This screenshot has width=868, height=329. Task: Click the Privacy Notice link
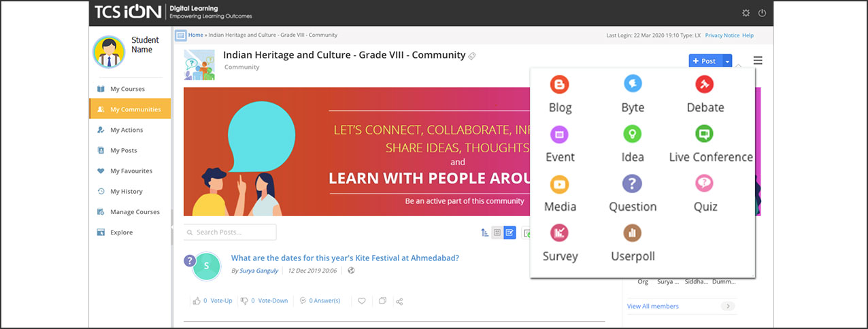[722, 35]
